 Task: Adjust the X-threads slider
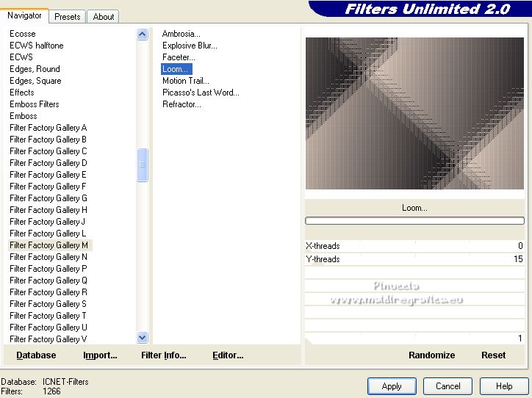pos(414,246)
